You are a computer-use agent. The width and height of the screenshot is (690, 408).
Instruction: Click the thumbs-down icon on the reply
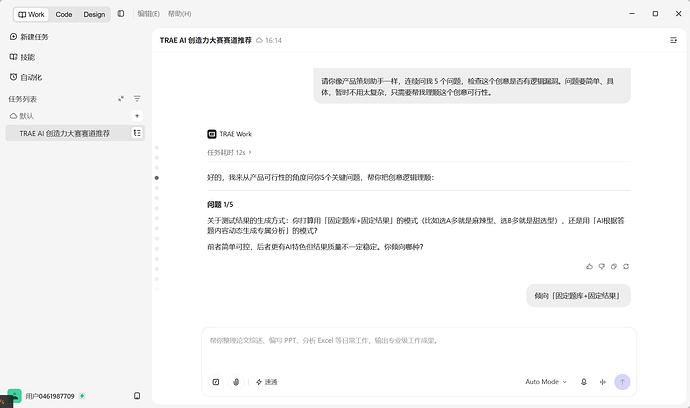tap(602, 266)
